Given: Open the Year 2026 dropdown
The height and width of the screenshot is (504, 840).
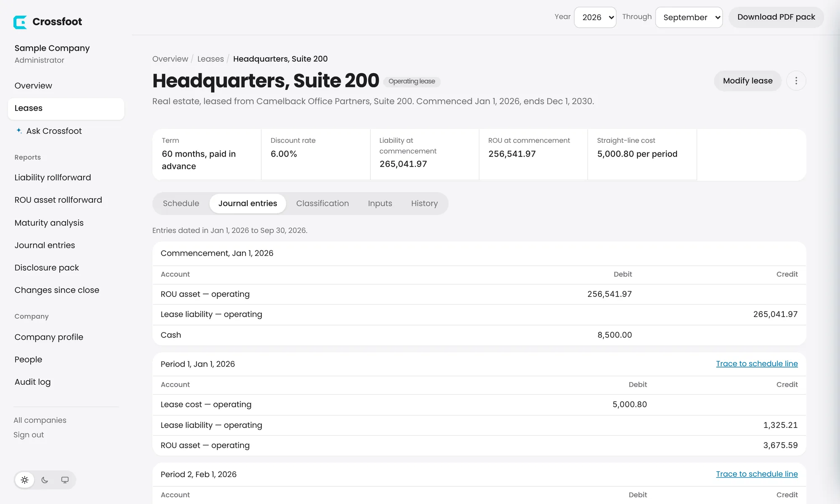Looking at the screenshot, I should 595,17.
